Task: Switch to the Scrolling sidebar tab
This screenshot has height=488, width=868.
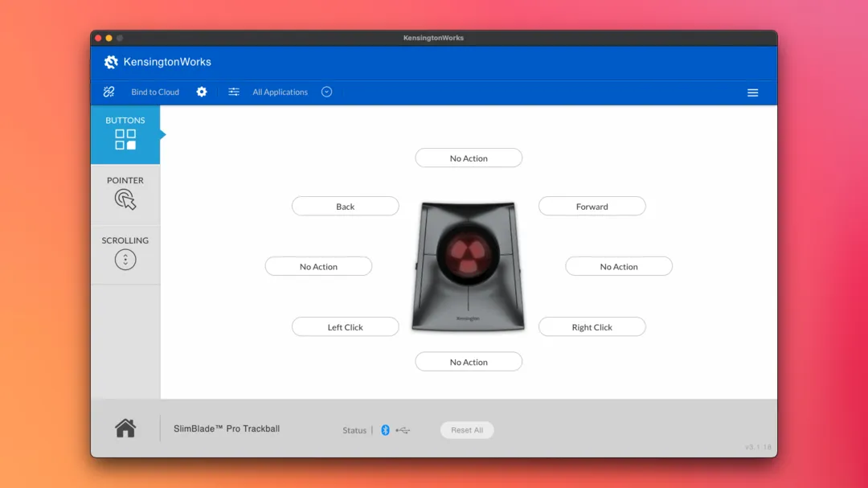Action: (125, 254)
